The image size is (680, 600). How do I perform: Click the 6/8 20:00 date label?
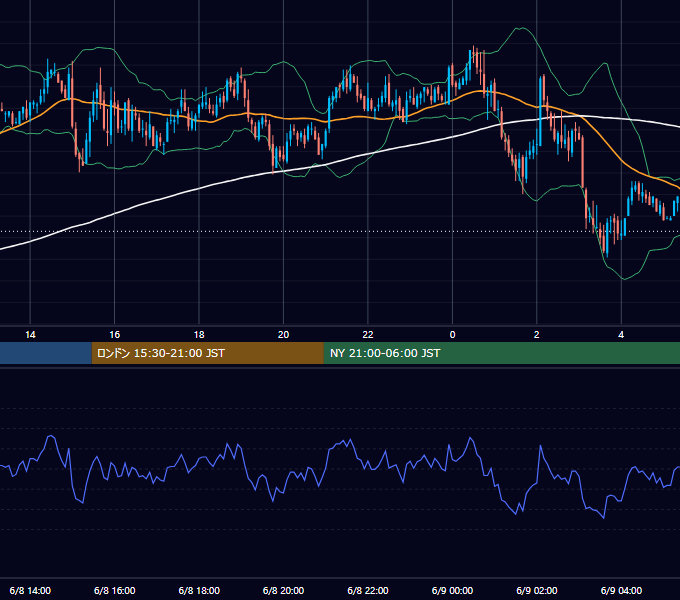(x=283, y=590)
